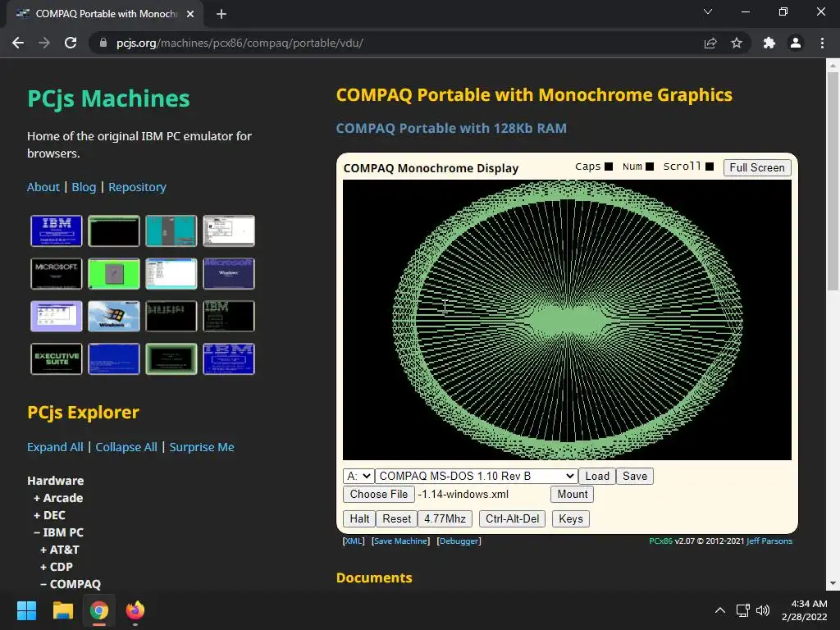Click the Scroll lock indicator

(x=710, y=167)
